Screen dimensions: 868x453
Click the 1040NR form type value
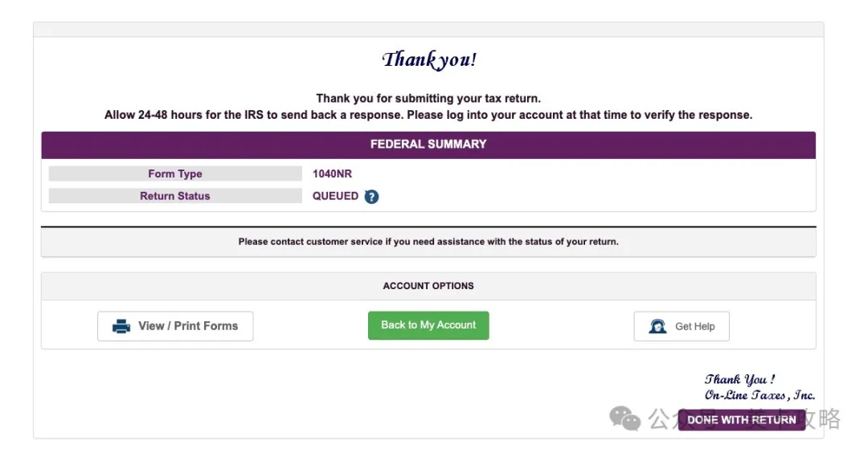(332, 173)
